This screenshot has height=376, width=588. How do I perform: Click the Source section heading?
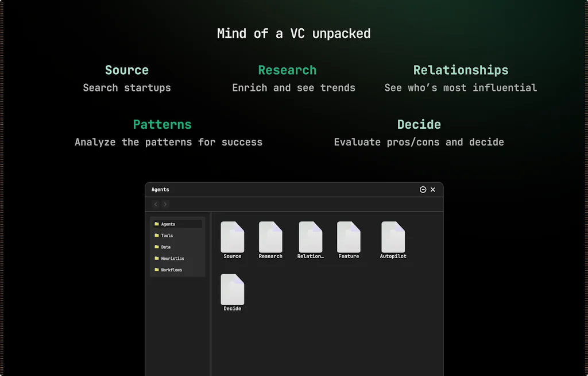[x=126, y=70]
